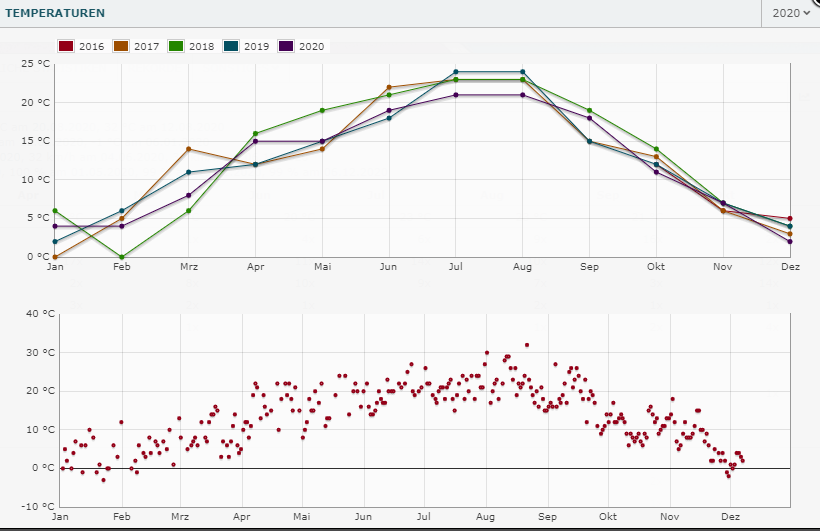Select 2018 January point at 6 °C
The image size is (820, 531).
pyautogui.click(x=55, y=211)
